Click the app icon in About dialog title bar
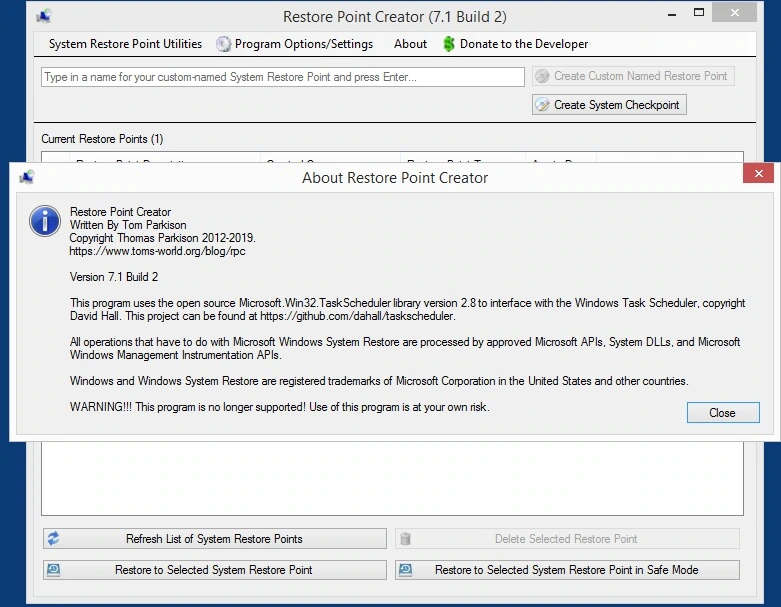 pyautogui.click(x=27, y=177)
